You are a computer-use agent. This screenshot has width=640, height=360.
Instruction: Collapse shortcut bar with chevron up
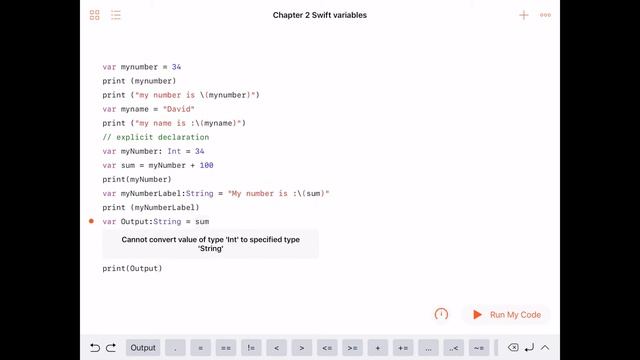545,348
